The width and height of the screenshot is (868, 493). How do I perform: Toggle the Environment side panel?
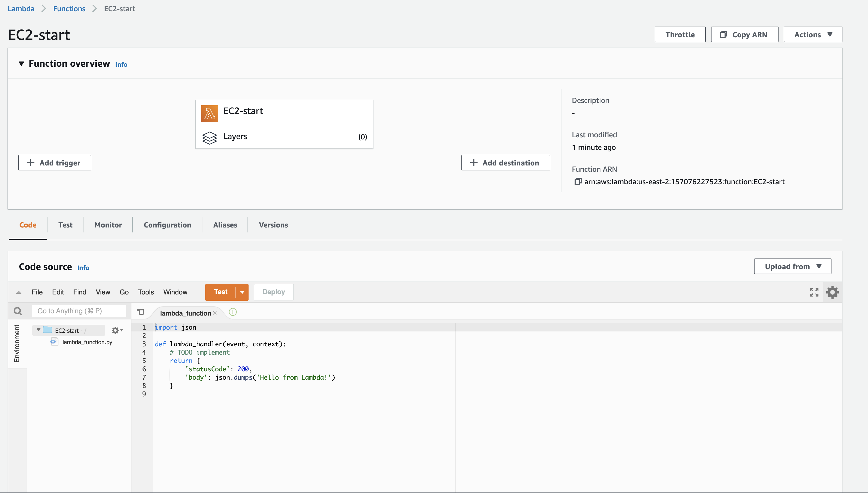[x=17, y=343]
